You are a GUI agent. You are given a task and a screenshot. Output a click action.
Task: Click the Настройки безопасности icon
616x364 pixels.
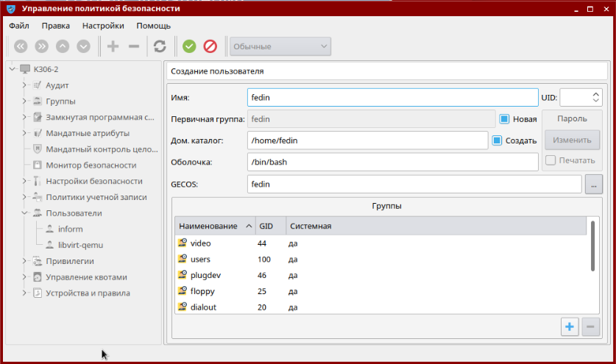point(38,181)
